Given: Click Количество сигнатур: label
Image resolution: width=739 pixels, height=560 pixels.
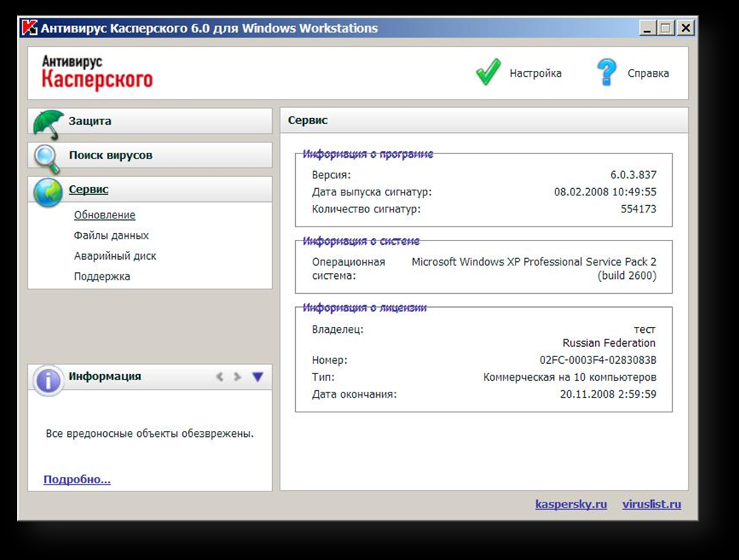Looking at the screenshot, I should (367, 209).
